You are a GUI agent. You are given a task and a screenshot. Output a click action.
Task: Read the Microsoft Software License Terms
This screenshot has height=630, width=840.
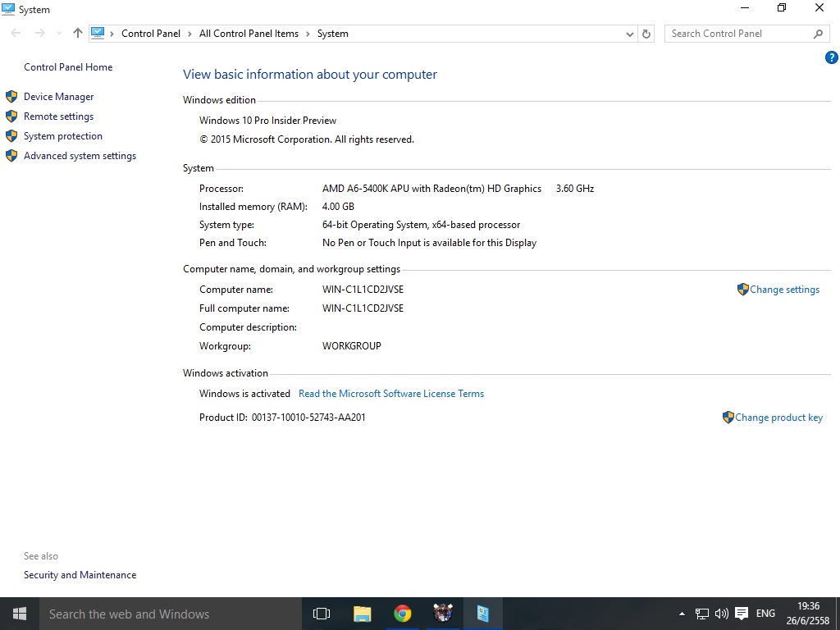coord(391,394)
